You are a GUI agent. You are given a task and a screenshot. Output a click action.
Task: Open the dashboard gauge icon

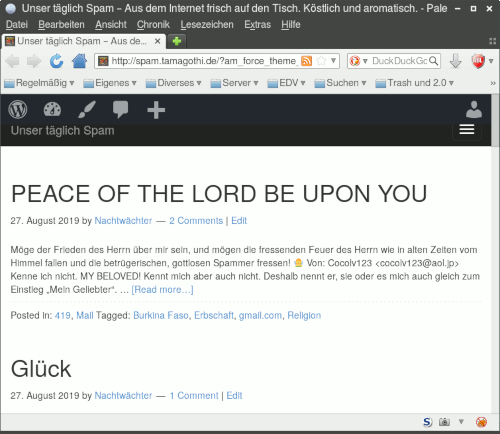pyautogui.click(x=52, y=109)
